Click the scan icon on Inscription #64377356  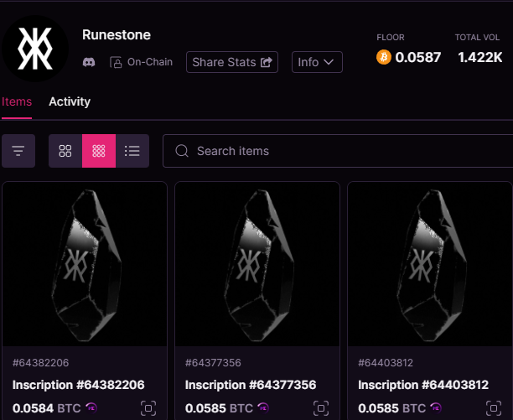321,408
